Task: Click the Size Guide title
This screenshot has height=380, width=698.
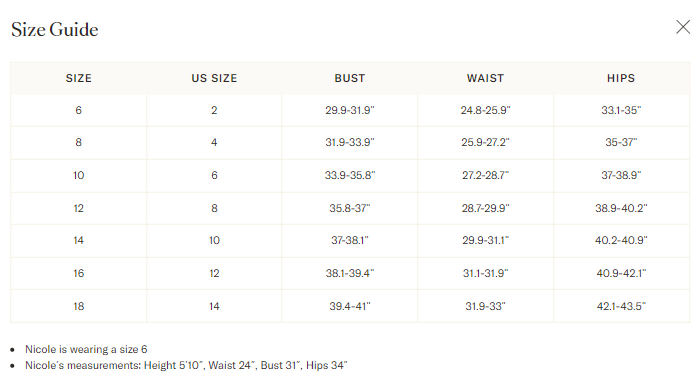Action: pos(55,30)
